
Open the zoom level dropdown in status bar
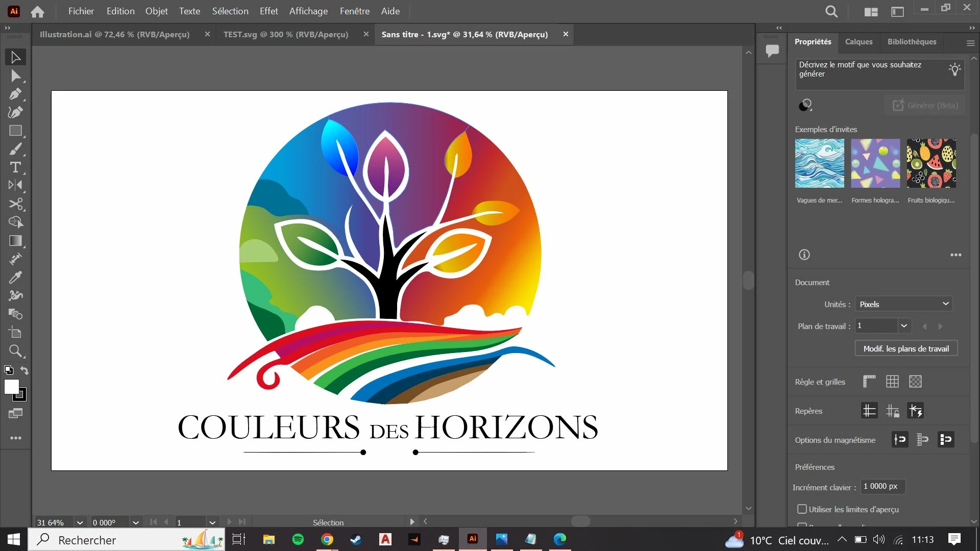(80, 522)
